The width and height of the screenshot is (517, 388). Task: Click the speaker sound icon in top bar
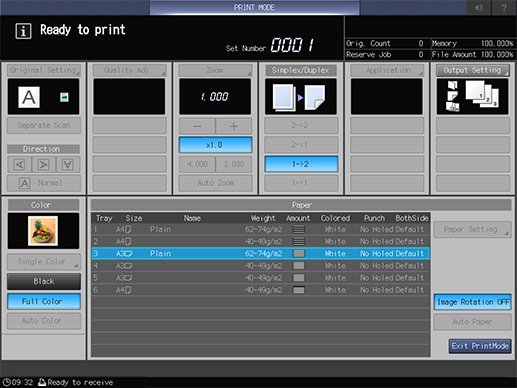(x=479, y=7)
